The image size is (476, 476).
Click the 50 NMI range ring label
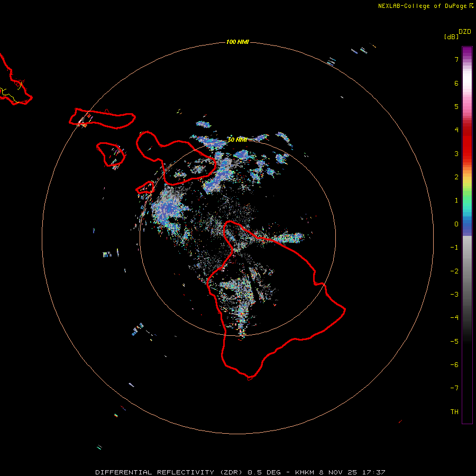coord(237,140)
